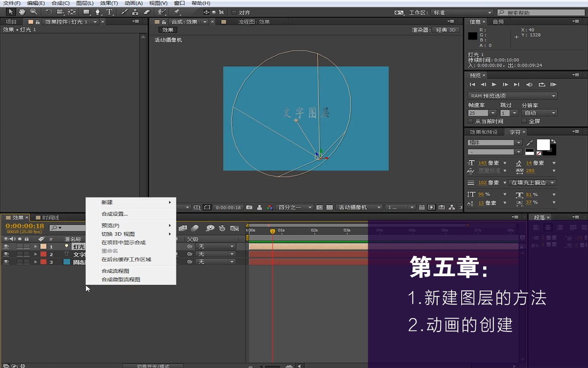
Task: Select the Zoom magnifier tool
Action: coord(34,12)
